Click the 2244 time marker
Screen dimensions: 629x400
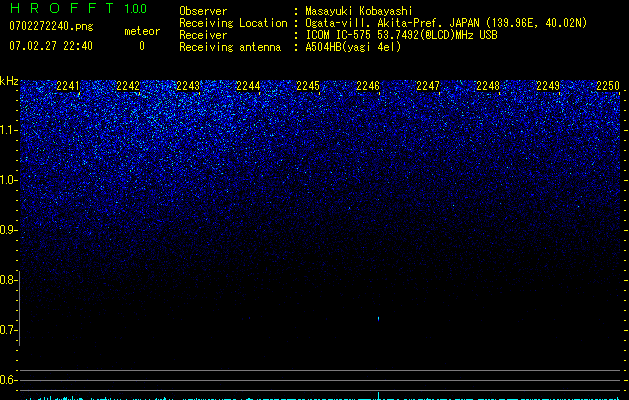pyautogui.click(x=248, y=86)
